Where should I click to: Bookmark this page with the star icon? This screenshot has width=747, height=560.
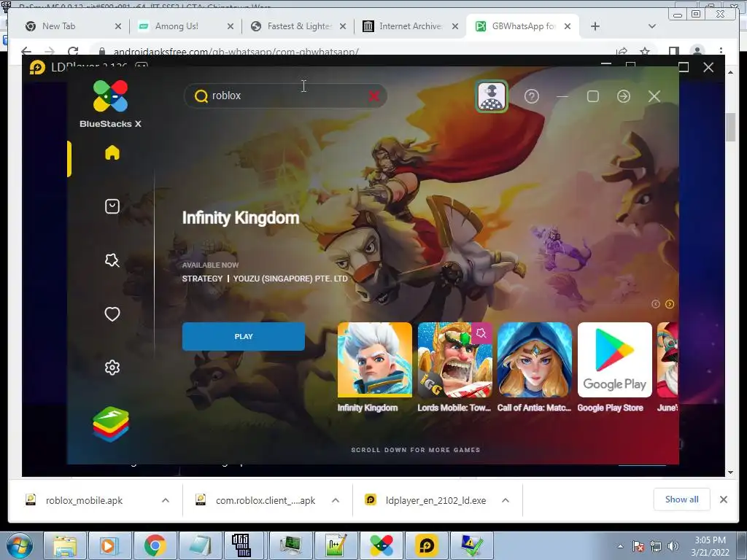point(645,51)
